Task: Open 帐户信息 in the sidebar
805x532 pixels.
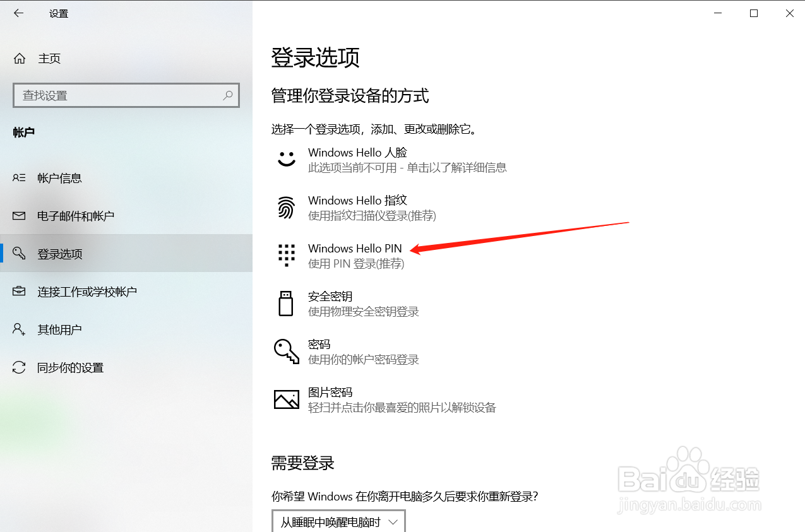Action: 126,178
